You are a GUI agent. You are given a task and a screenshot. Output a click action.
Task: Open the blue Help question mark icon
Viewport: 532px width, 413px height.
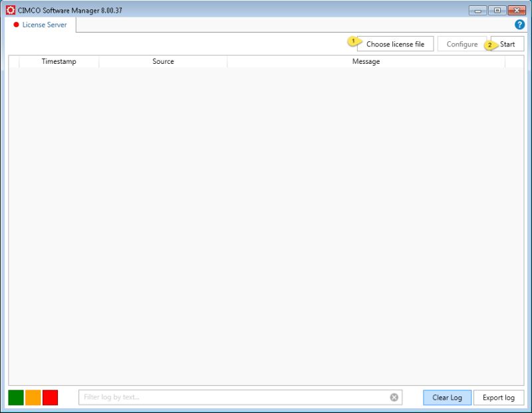[521, 25]
